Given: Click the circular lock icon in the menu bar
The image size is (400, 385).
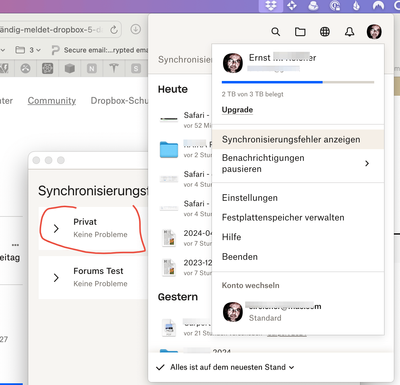Looking at the screenshot, I should pos(335,6).
